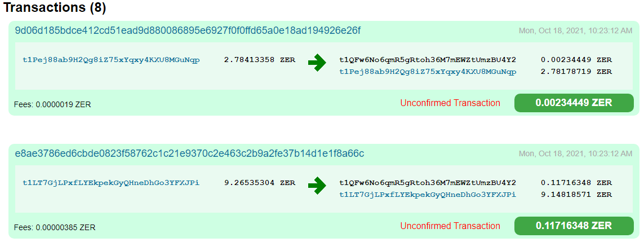Open input address t1LT7GjLPxfLYEkpekGyQHneDhGo3YFXJPi
The height and width of the screenshot is (242, 644).
[111, 183]
